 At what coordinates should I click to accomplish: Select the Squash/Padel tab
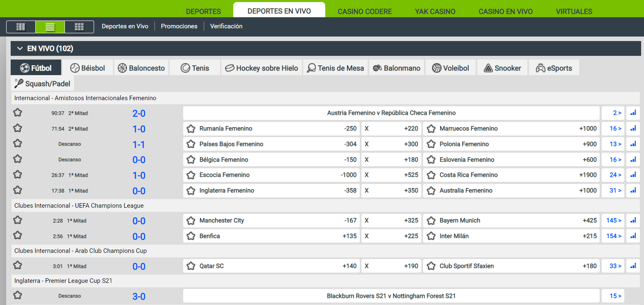42,84
